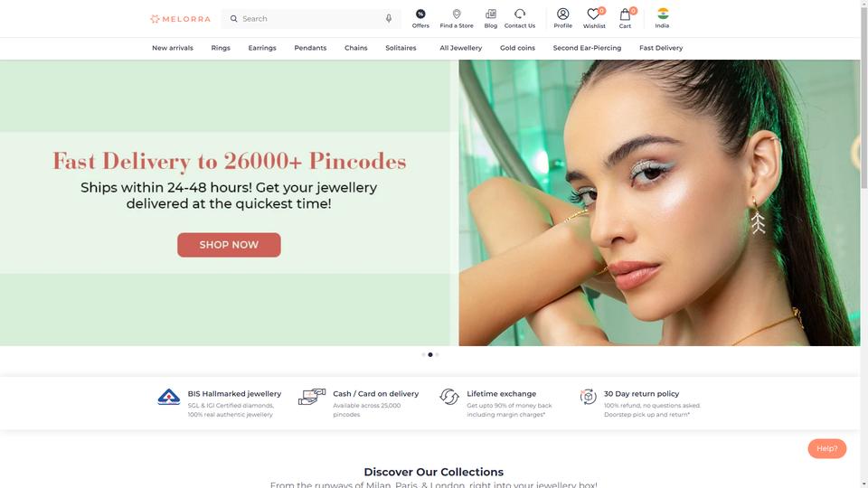Image resolution: width=868 pixels, height=488 pixels.
Task: Open the Blog icon in header
Action: click(x=490, y=14)
